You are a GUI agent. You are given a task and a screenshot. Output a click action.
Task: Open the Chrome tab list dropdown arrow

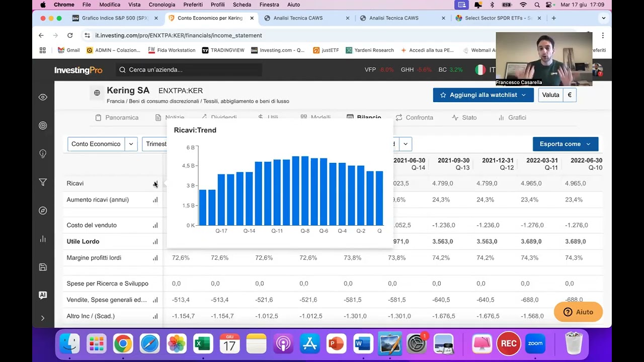pyautogui.click(x=604, y=18)
